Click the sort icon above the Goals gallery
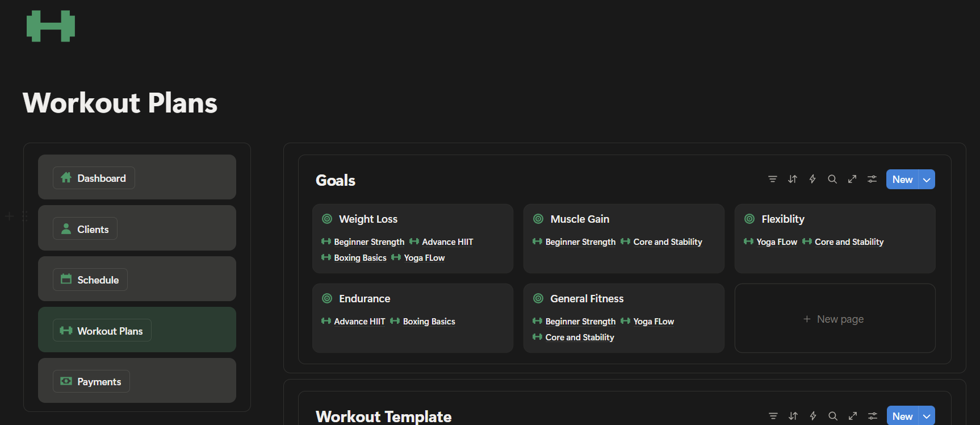 pyautogui.click(x=792, y=179)
